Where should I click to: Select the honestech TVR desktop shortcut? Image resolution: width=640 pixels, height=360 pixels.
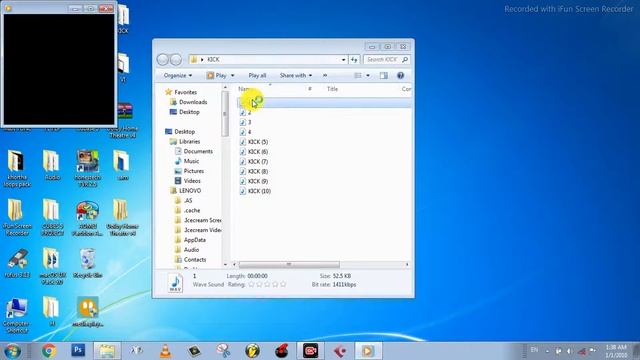(x=87, y=169)
